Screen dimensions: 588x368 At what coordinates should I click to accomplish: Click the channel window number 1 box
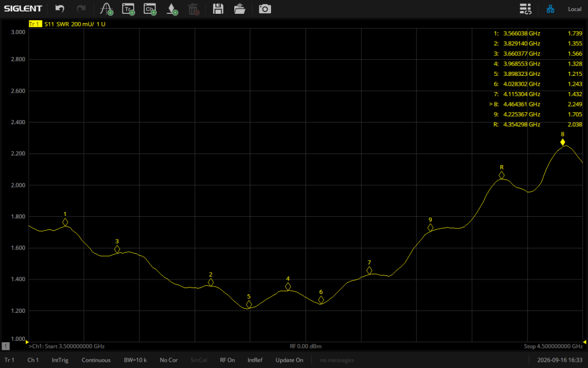(6, 346)
